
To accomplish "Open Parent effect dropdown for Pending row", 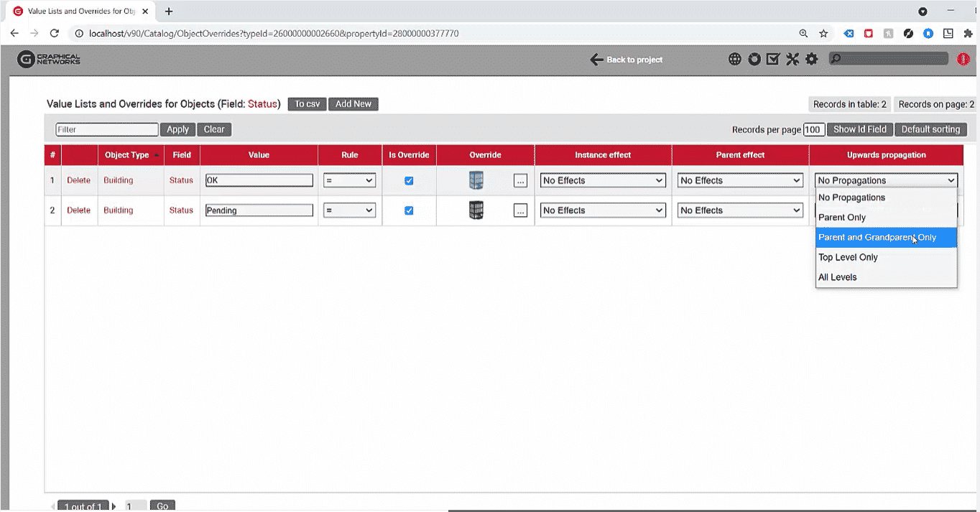I will 740,210.
